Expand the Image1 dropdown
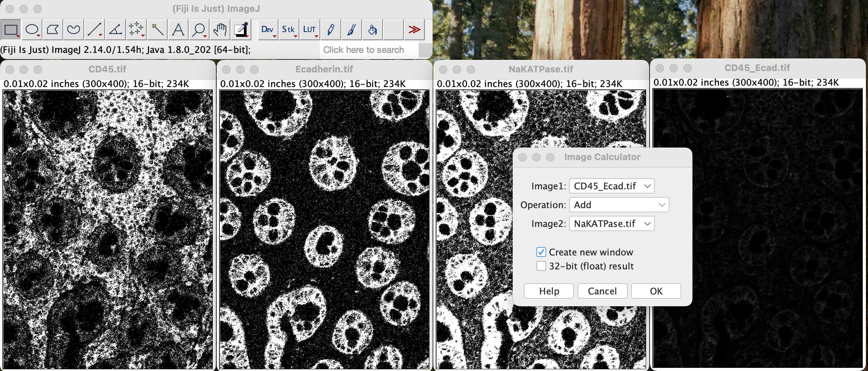Image resolution: width=868 pixels, height=371 pixels. tap(612, 186)
